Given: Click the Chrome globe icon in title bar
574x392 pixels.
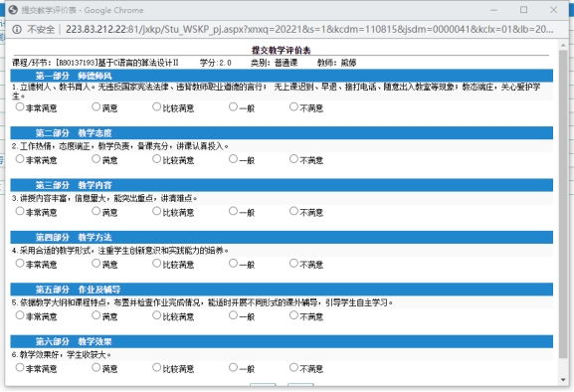Looking at the screenshot, I should (x=13, y=10).
